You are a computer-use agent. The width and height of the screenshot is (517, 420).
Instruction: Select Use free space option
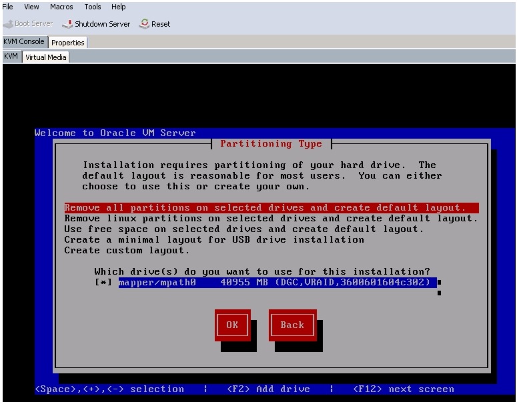[x=244, y=229]
